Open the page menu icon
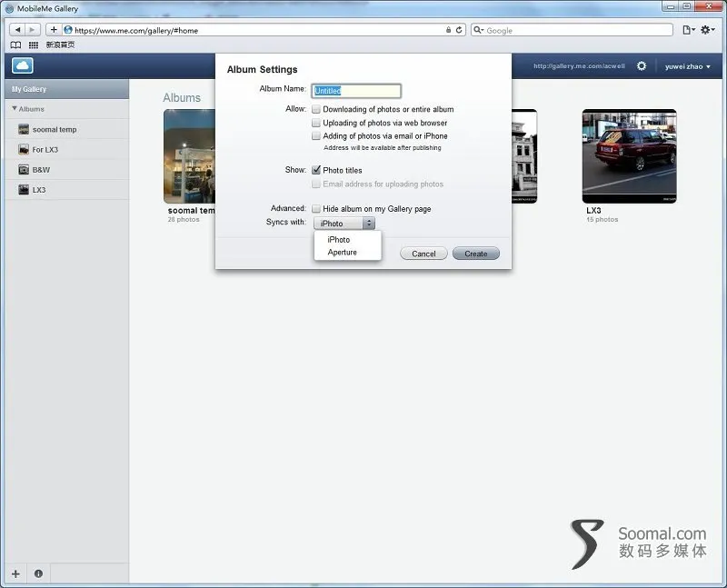The width and height of the screenshot is (727, 588). point(689,30)
